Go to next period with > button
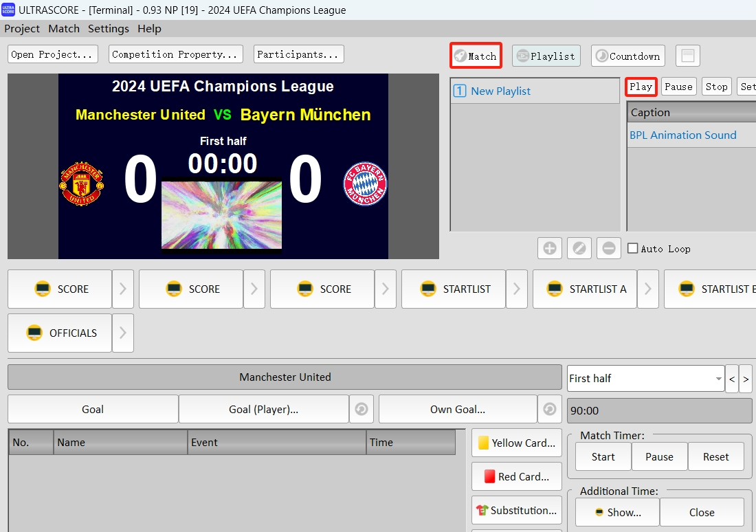The width and height of the screenshot is (756, 532). pos(746,379)
